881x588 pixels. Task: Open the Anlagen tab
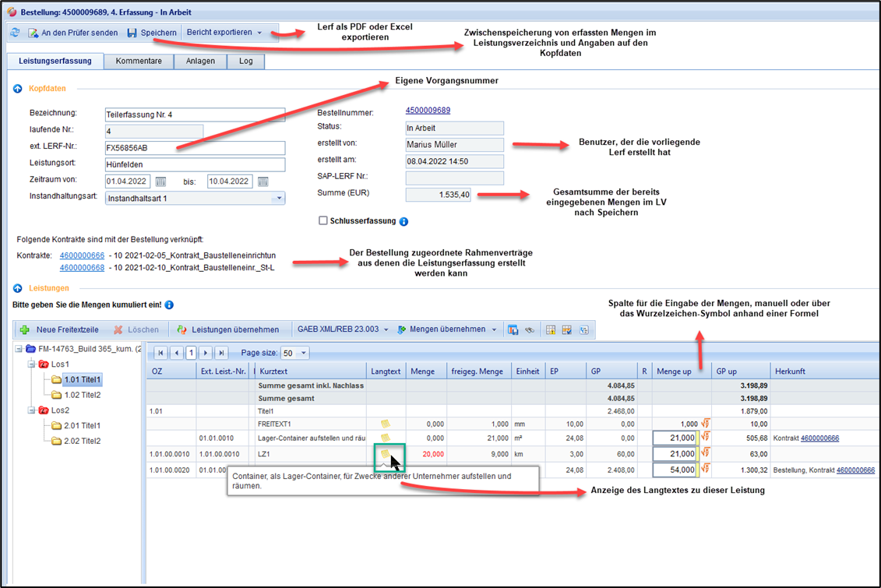[x=200, y=61]
